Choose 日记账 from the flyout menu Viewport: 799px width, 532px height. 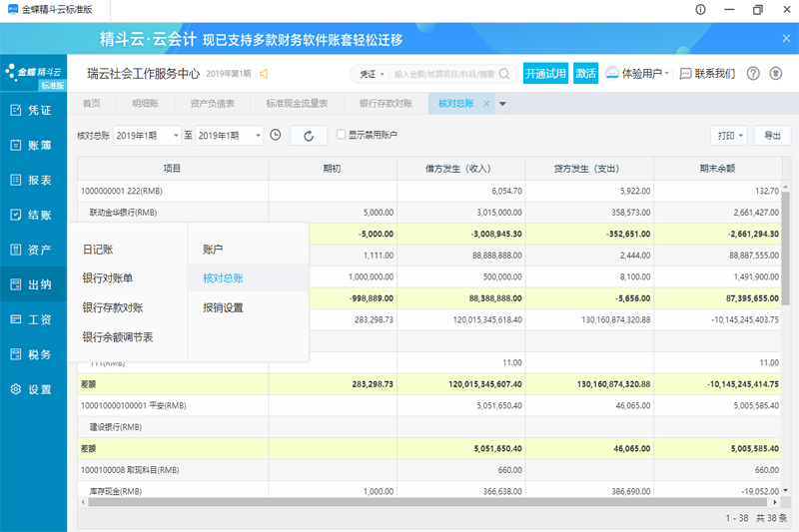pos(98,250)
